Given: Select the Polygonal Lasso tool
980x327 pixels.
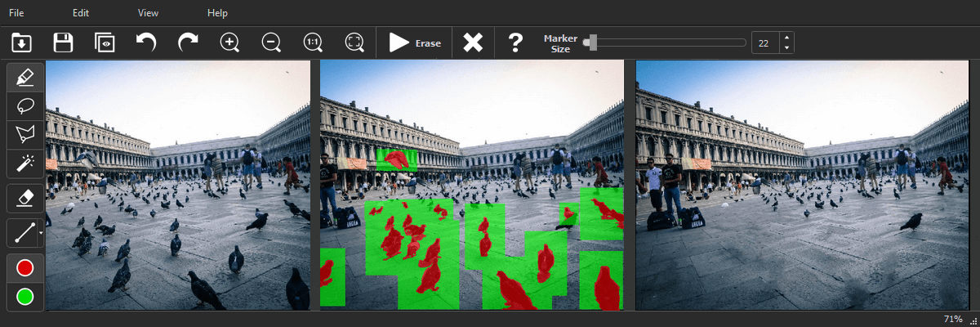Looking at the screenshot, I should pos(25,135).
